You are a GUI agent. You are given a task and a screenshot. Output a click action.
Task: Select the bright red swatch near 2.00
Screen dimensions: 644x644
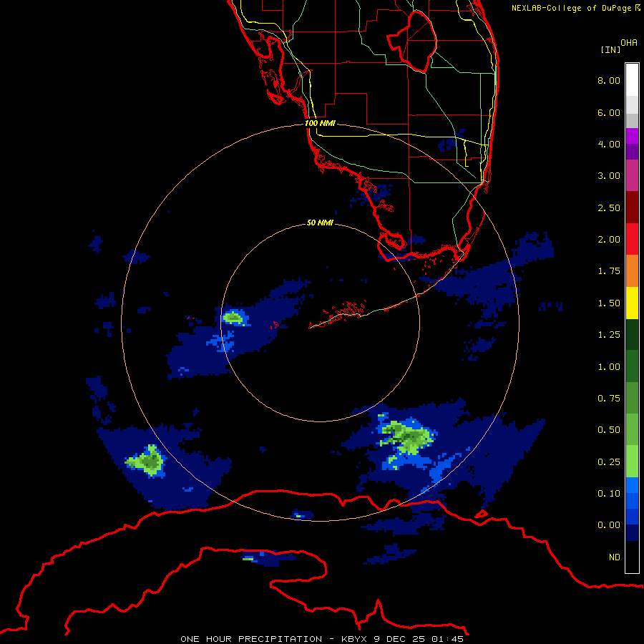pos(632,239)
